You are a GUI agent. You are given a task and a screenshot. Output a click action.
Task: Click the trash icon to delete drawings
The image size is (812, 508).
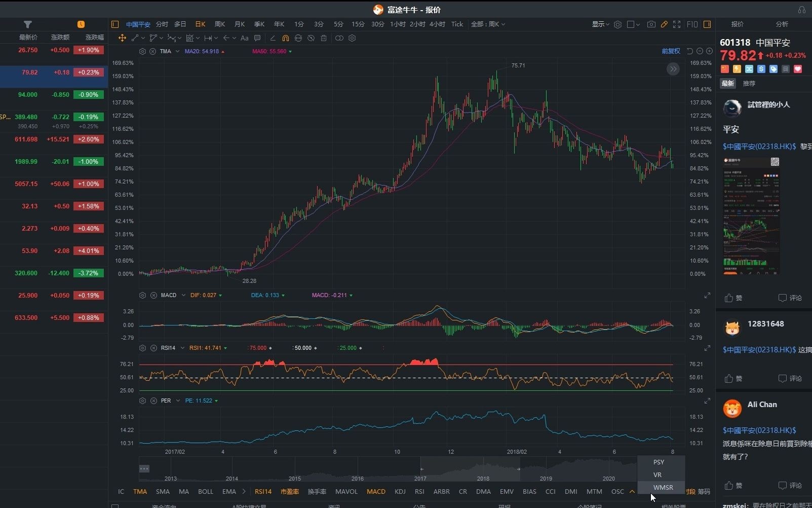tap(324, 38)
